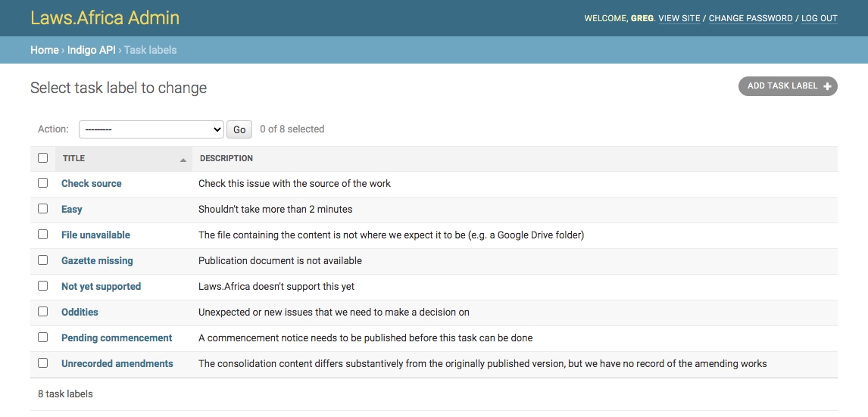Open the Gazette missing label
Image resolution: width=868 pixels, height=417 pixels.
(97, 260)
